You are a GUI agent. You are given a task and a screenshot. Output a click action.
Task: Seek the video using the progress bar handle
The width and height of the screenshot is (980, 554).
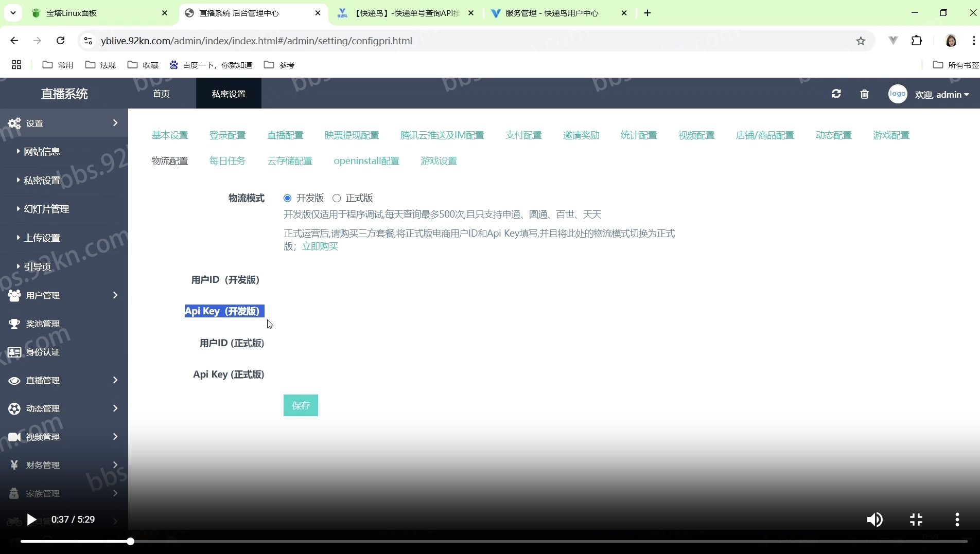click(x=131, y=541)
